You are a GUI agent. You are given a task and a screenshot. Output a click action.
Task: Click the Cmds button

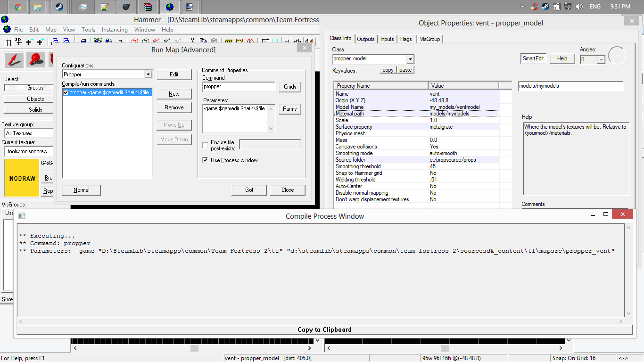[290, 87]
